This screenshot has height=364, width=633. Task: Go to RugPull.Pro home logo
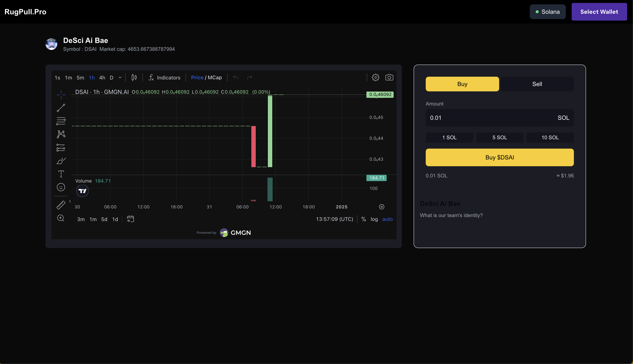coord(25,12)
